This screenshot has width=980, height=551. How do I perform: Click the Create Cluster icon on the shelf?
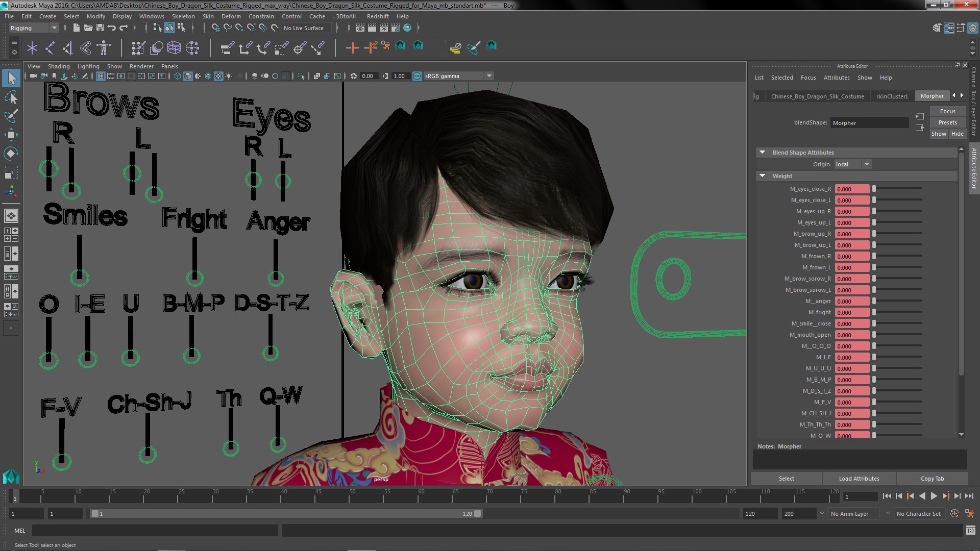pyautogui.click(x=192, y=48)
